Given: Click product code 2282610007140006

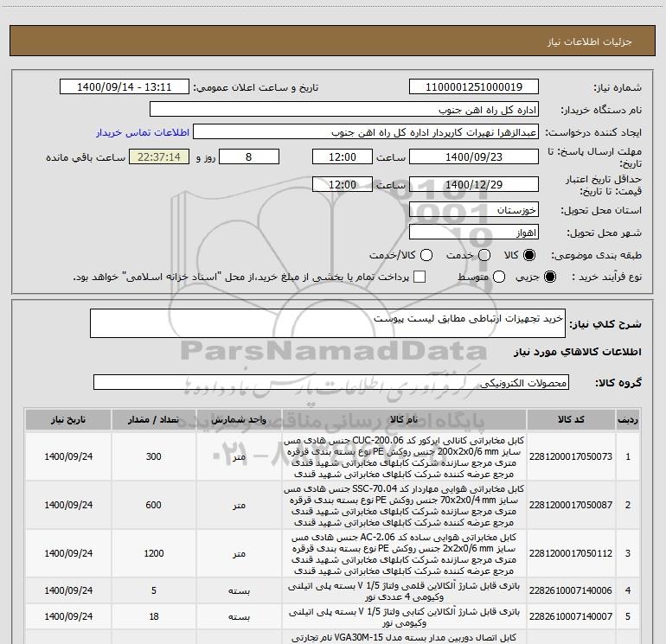Looking at the screenshot, I should click(x=571, y=590).
